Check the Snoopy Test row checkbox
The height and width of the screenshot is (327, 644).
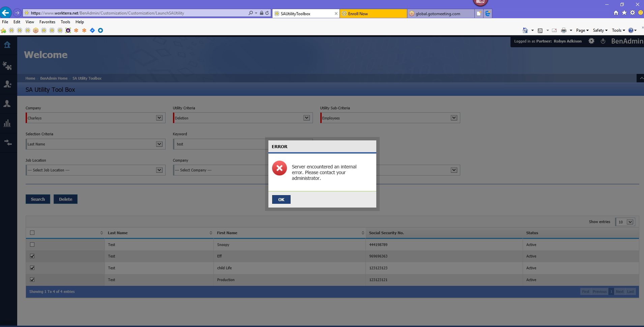[32, 244]
